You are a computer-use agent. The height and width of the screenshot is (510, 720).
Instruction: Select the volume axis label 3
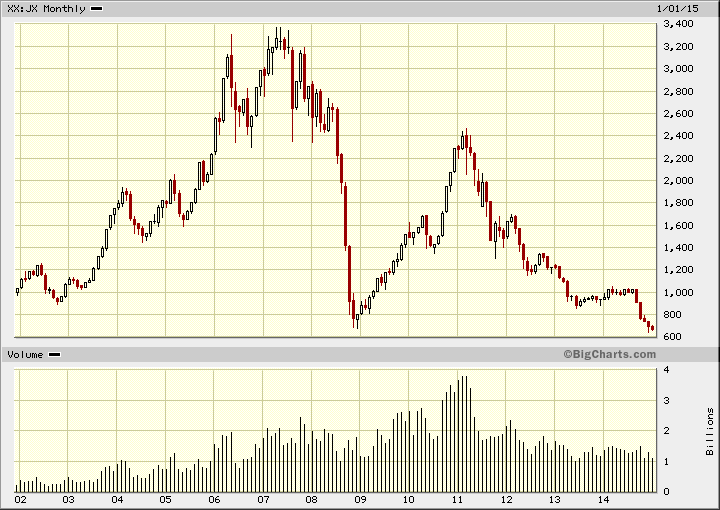point(666,400)
